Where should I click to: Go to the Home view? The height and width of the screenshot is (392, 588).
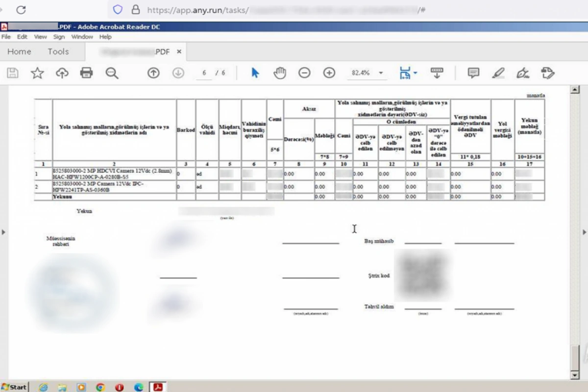point(19,51)
